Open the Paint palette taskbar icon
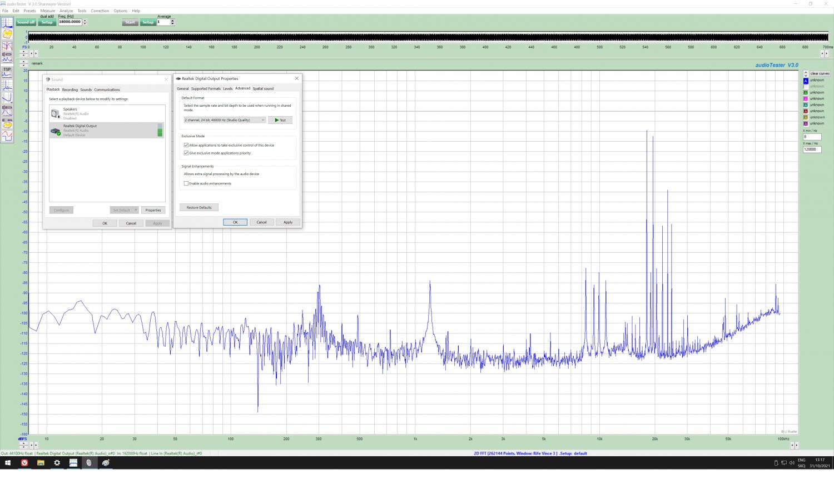834x504 pixels. coord(106,463)
